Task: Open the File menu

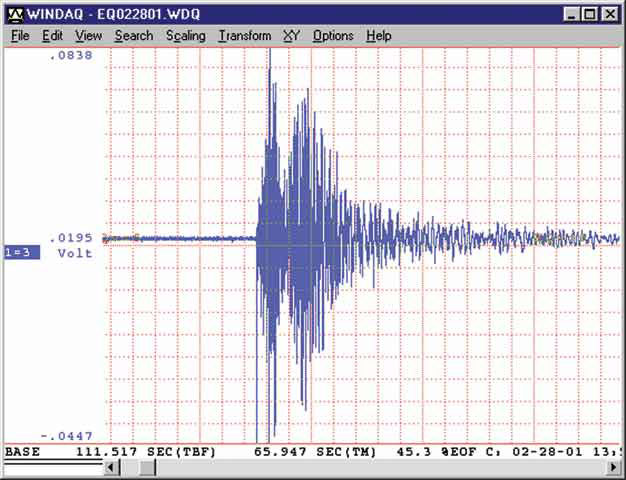Action: point(20,36)
